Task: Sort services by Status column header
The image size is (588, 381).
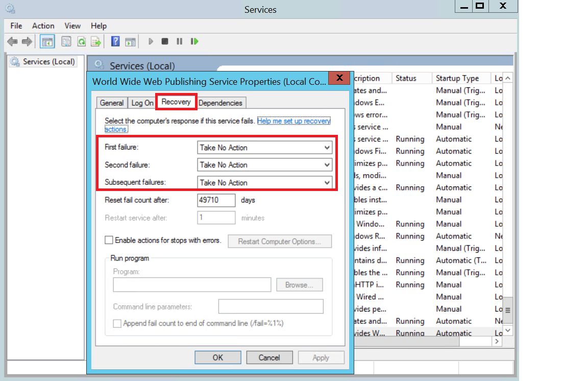Action: (x=412, y=78)
